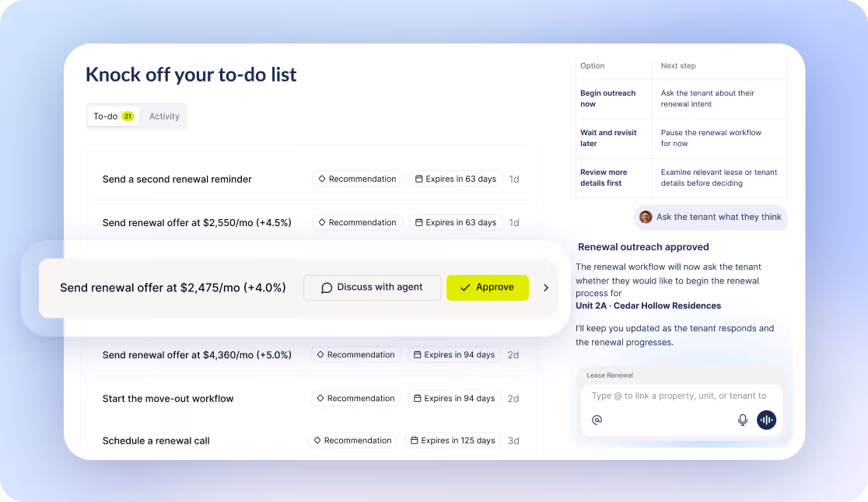Click Discuss with agent button
868x502 pixels.
click(373, 288)
